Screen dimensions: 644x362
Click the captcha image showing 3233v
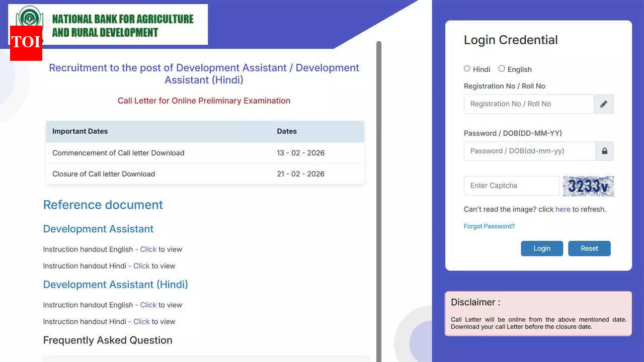(588, 186)
